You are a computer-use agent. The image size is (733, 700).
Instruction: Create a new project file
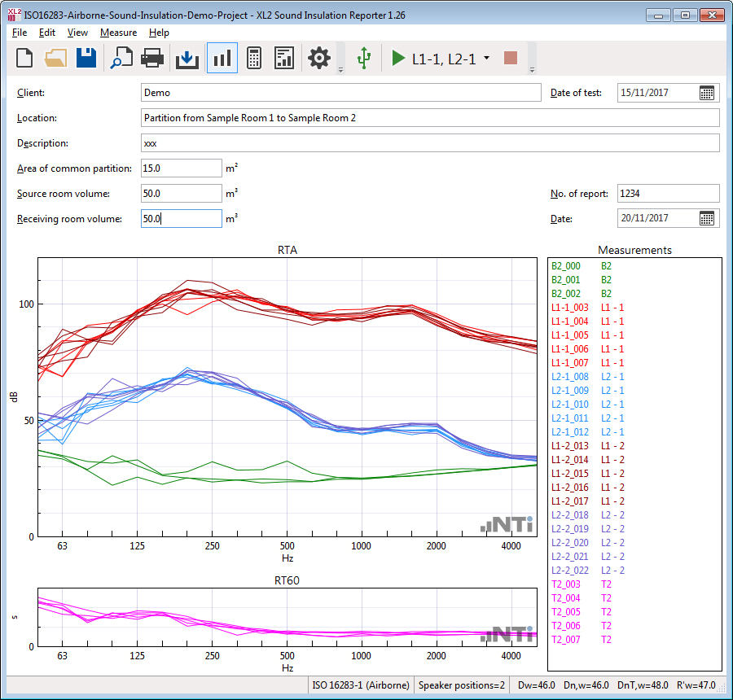25,58
